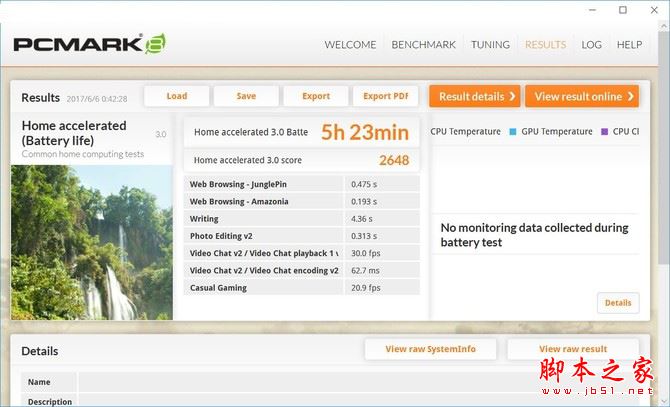Click the 0.475 s value
The height and width of the screenshot is (407, 670).
[364, 184]
